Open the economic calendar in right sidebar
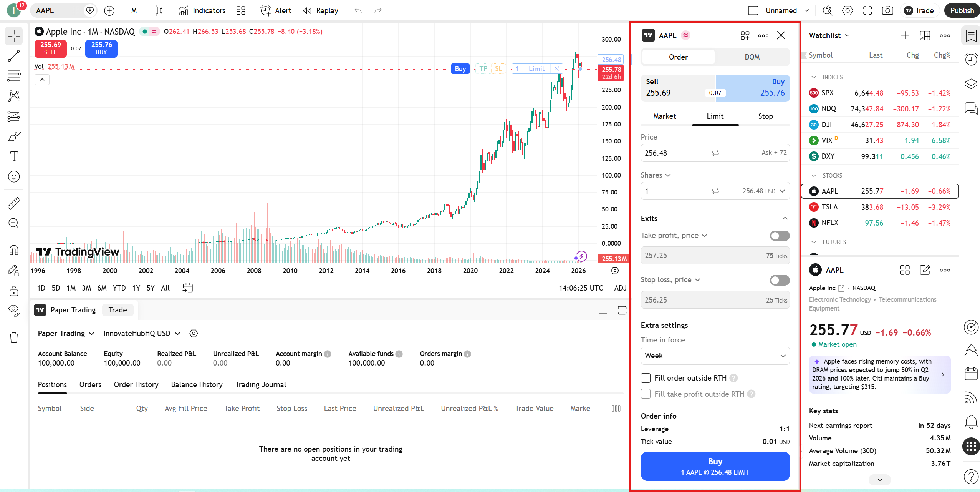Screen dimensions: 980x492 [971, 373]
